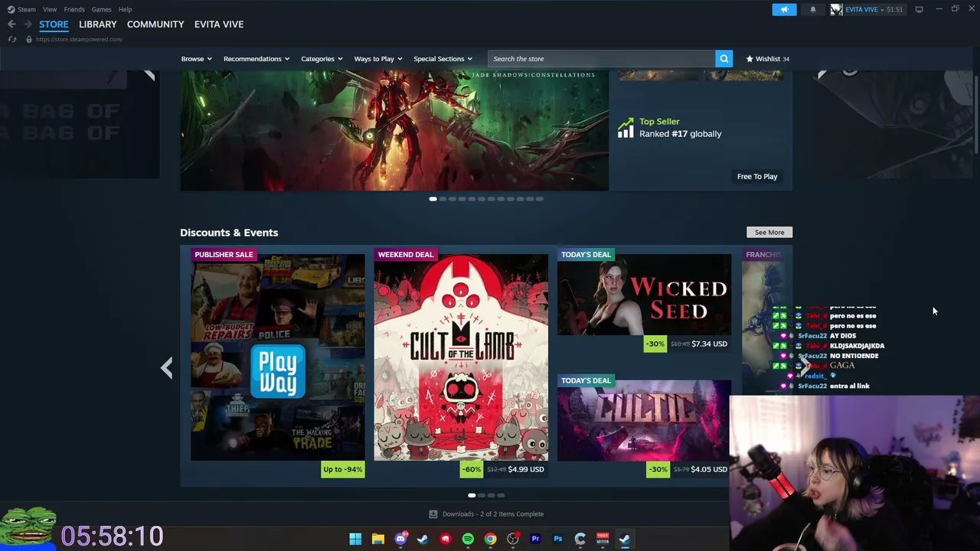Image resolution: width=980 pixels, height=551 pixels.
Task: Select the last Discounts carousel page dot
Action: [x=501, y=496]
